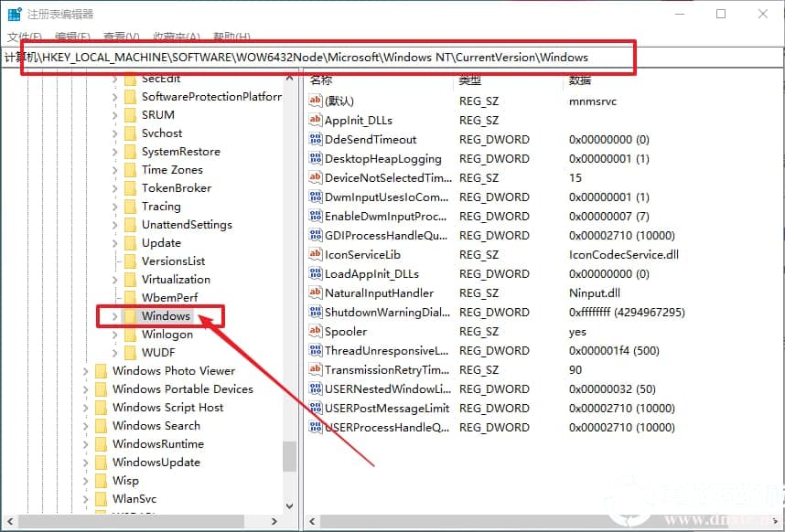This screenshot has height=532, width=785.
Task: Click the Winlogon folder icon
Action: pos(130,334)
